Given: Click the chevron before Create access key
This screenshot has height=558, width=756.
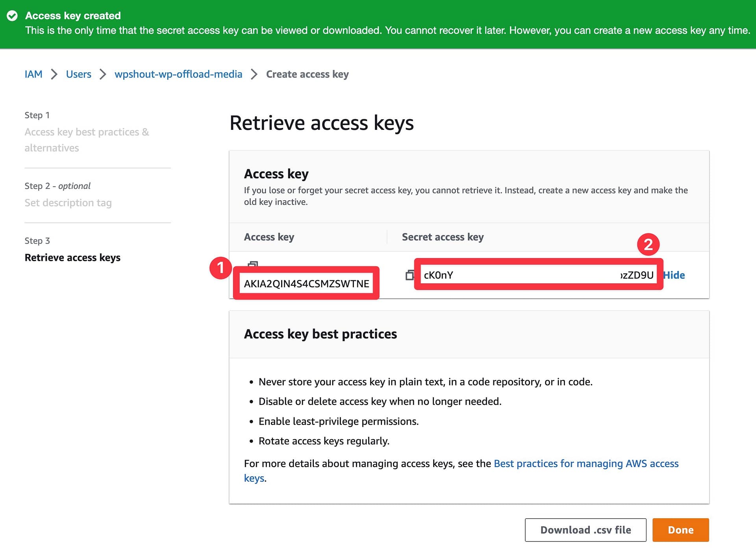Looking at the screenshot, I should pos(255,74).
